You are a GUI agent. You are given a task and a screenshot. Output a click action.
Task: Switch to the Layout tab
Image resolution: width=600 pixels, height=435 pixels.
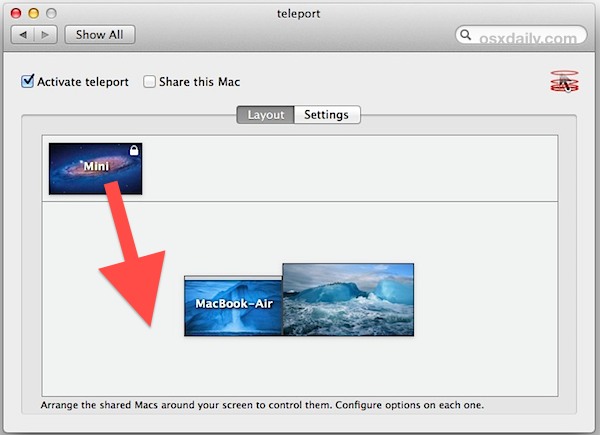(266, 115)
